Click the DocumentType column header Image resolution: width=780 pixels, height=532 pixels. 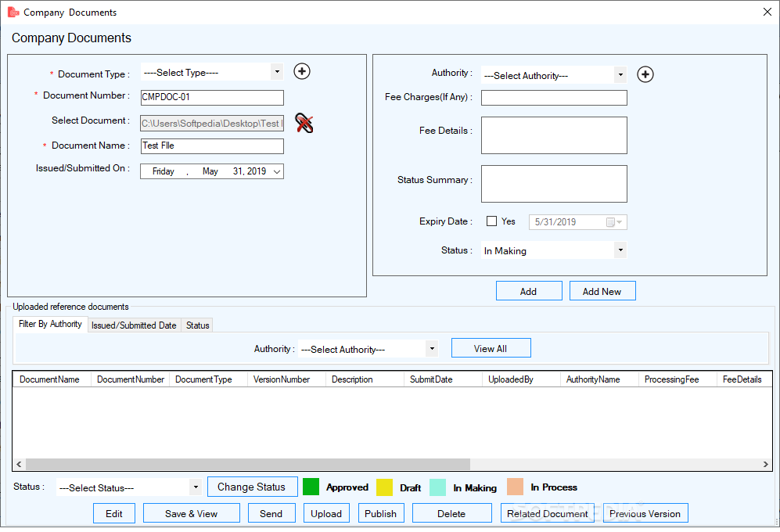(x=208, y=379)
